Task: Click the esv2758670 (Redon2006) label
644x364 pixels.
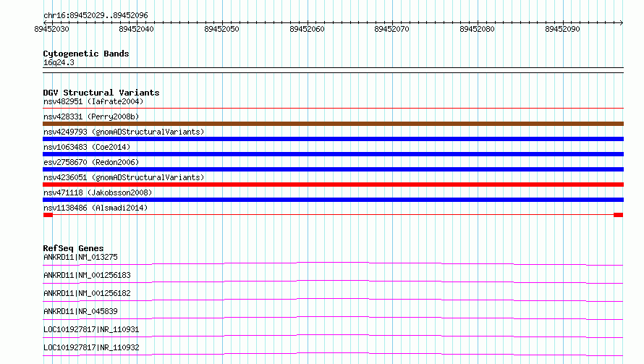Action: pos(91,162)
